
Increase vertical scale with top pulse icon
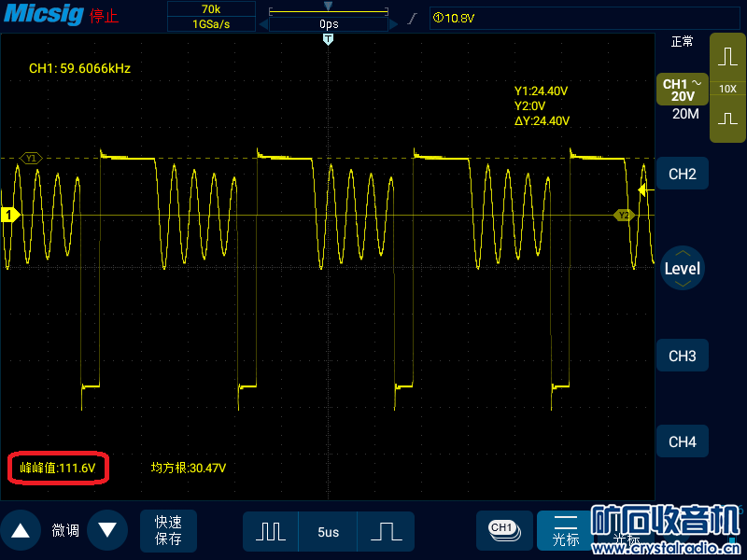pyautogui.click(x=727, y=56)
